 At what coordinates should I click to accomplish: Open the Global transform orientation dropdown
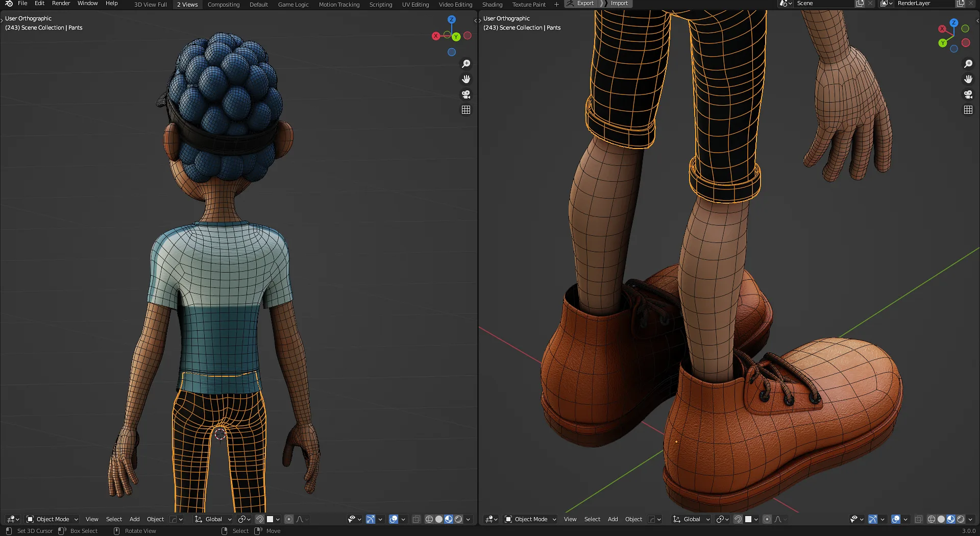point(212,519)
